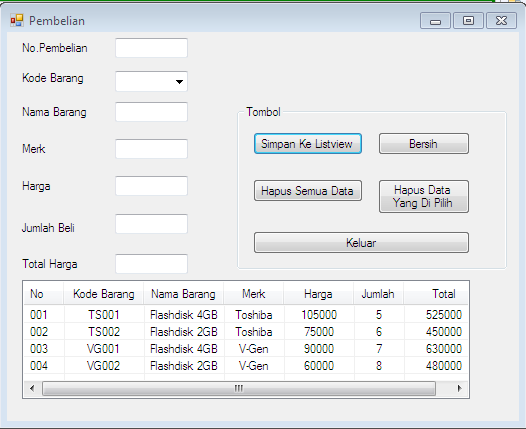Click the Harga column header

pyautogui.click(x=318, y=294)
